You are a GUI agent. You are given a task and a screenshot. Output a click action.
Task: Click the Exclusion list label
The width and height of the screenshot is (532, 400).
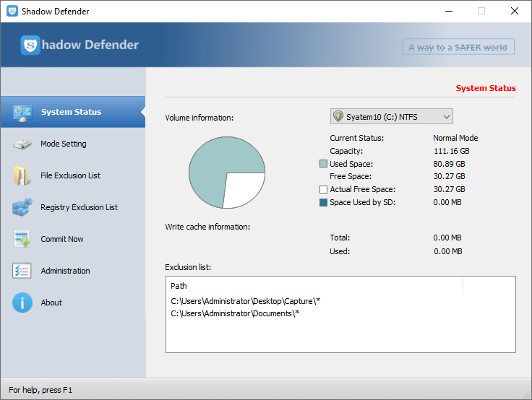(x=188, y=267)
